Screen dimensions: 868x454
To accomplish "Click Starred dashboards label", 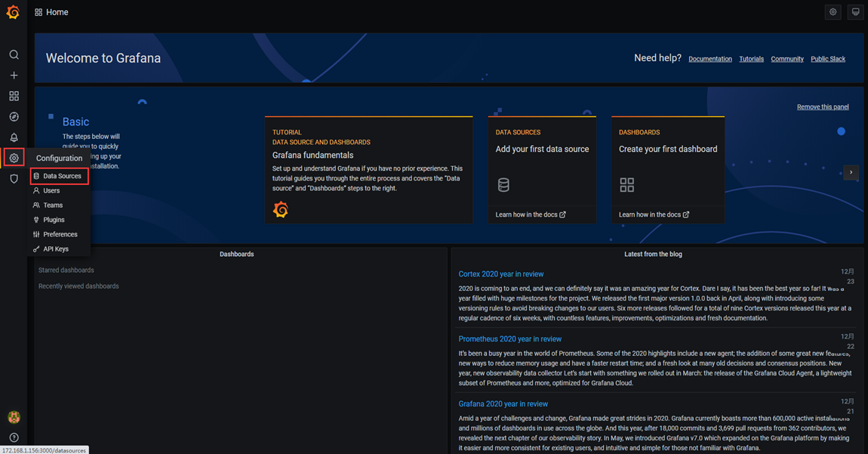I will click(66, 270).
